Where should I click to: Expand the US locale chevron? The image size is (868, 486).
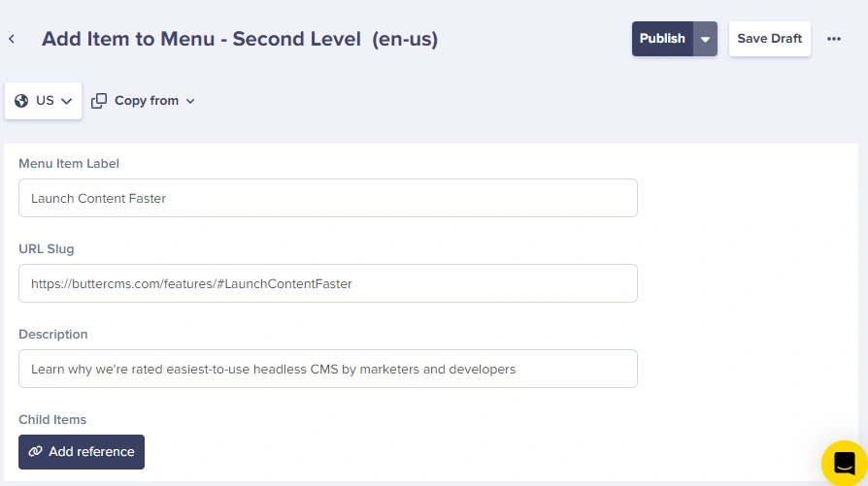[67, 101]
